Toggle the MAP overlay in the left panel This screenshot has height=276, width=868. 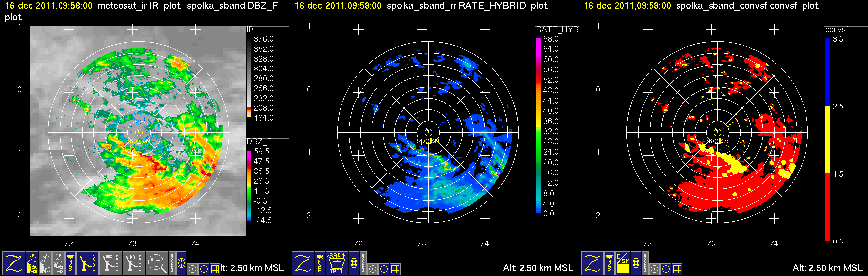tap(70, 263)
